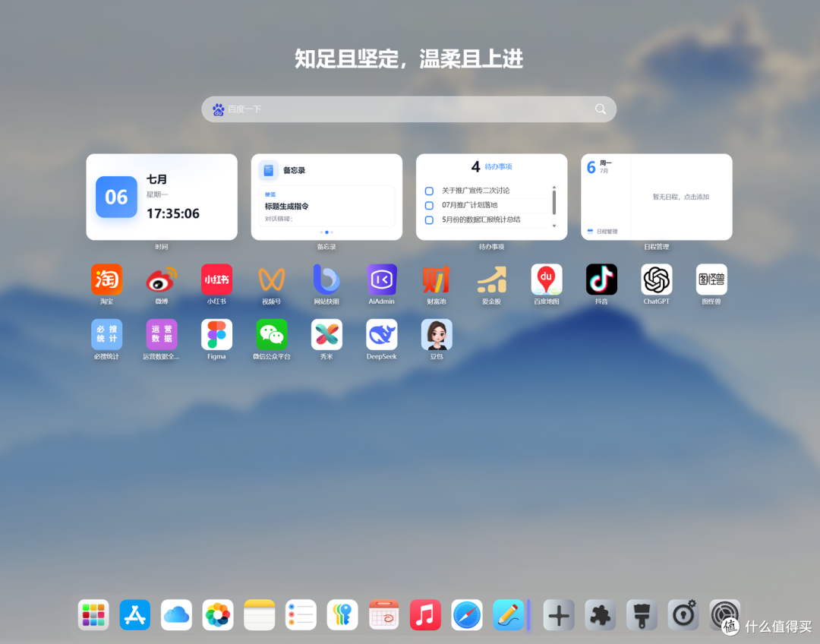Open the pencil drawing app in dock
This screenshot has height=644, width=820.
[x=508, y=614]
